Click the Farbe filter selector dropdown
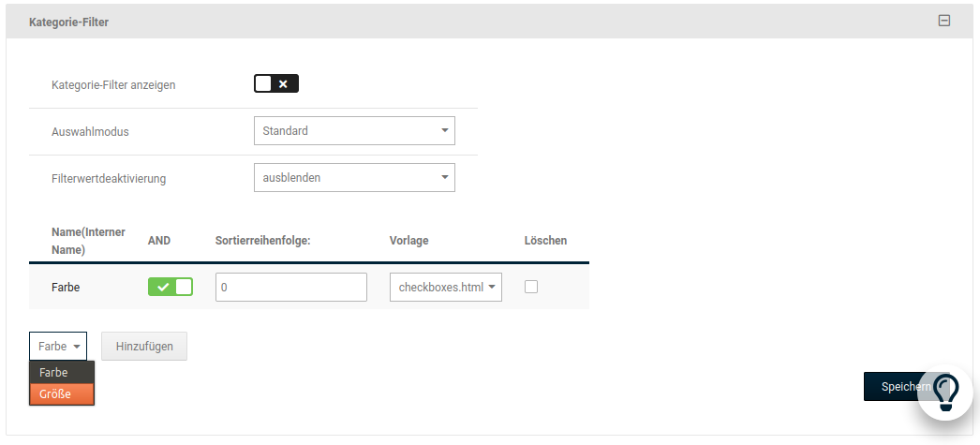Image resolution: width=980 pixels, height=445 pixels. 58,347
